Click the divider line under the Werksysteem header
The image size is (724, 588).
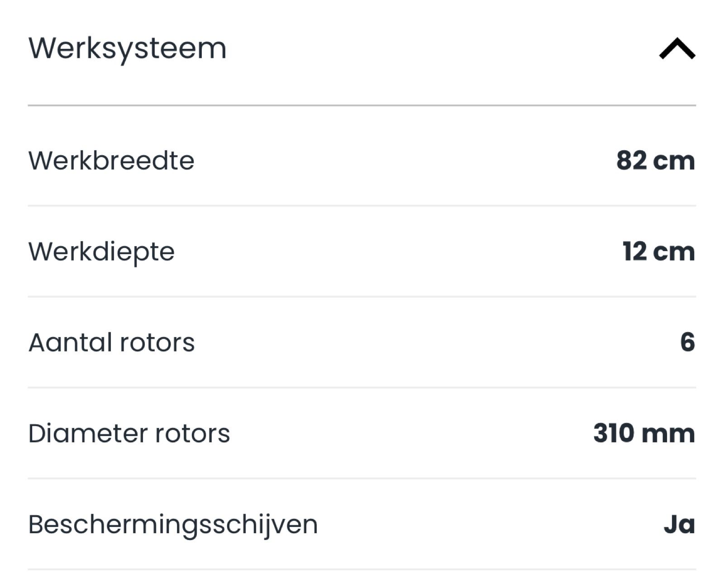click(x=362, y=105)
